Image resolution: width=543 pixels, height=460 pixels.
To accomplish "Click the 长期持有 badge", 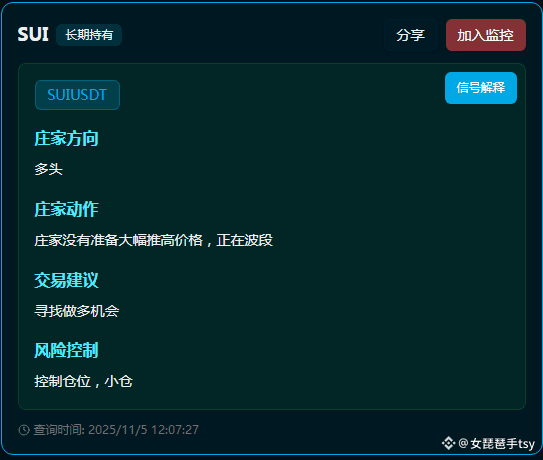I will coord(89,35).
